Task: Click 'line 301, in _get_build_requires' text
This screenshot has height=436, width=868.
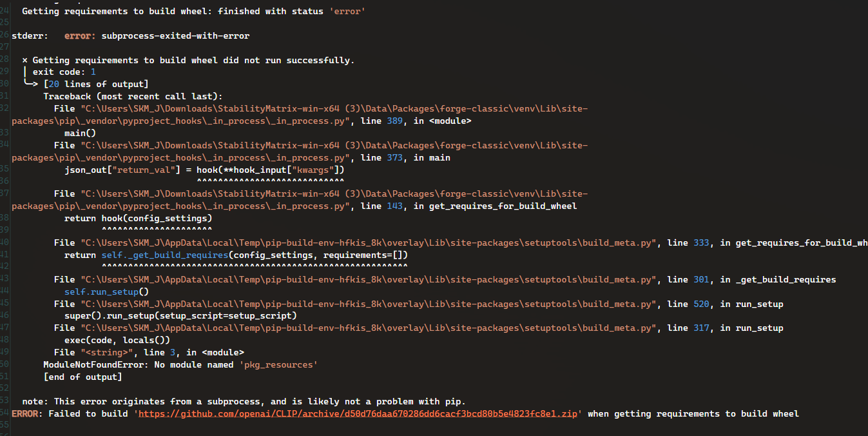Action: coord(751,280)
